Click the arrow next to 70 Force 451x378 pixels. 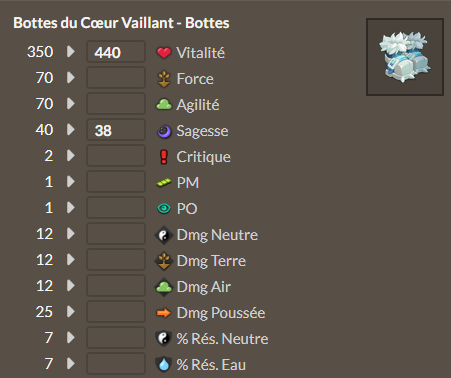(x=71, y=78)
